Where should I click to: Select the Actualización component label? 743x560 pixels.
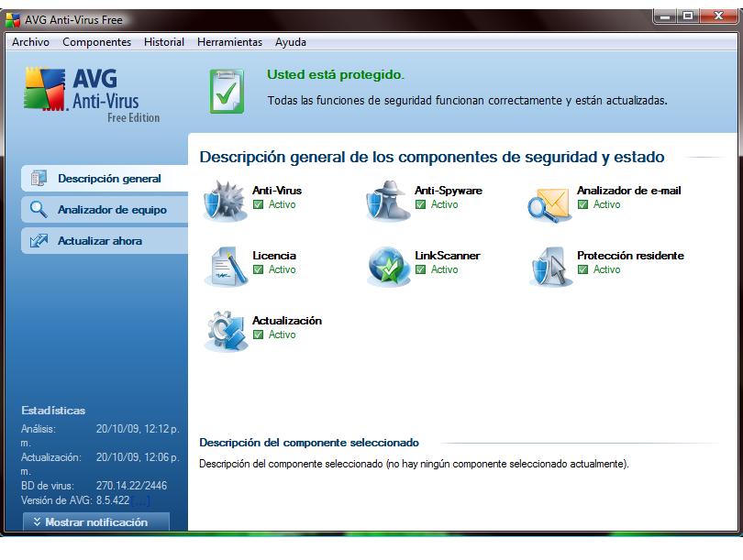(287, 321)
